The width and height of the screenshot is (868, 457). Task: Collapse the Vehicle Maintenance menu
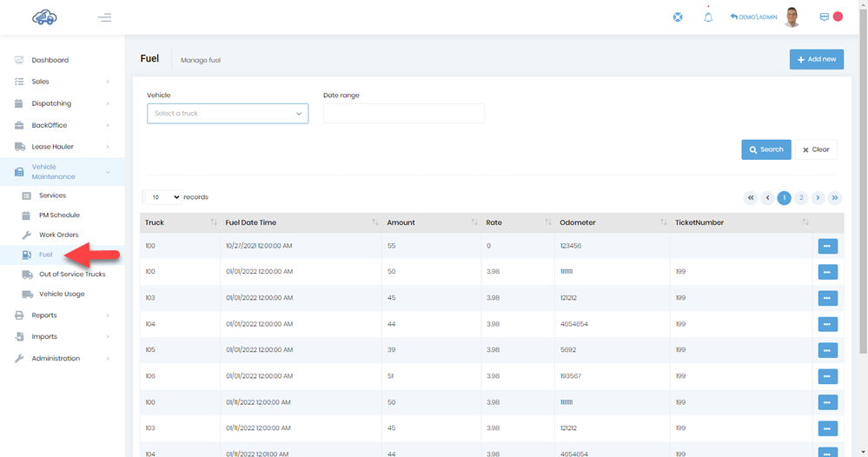pos(62,171)
